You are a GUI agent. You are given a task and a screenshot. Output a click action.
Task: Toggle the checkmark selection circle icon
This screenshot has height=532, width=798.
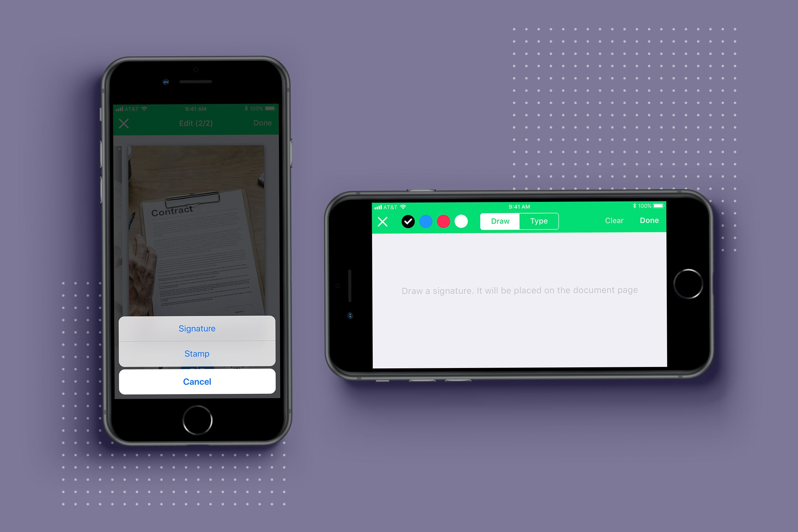coord(407,221)
